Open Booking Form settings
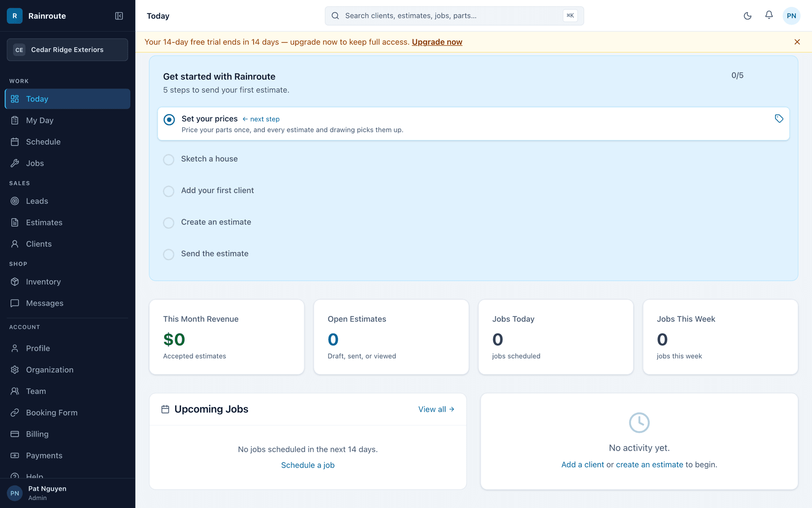812x508 pixels. (68, 413)
